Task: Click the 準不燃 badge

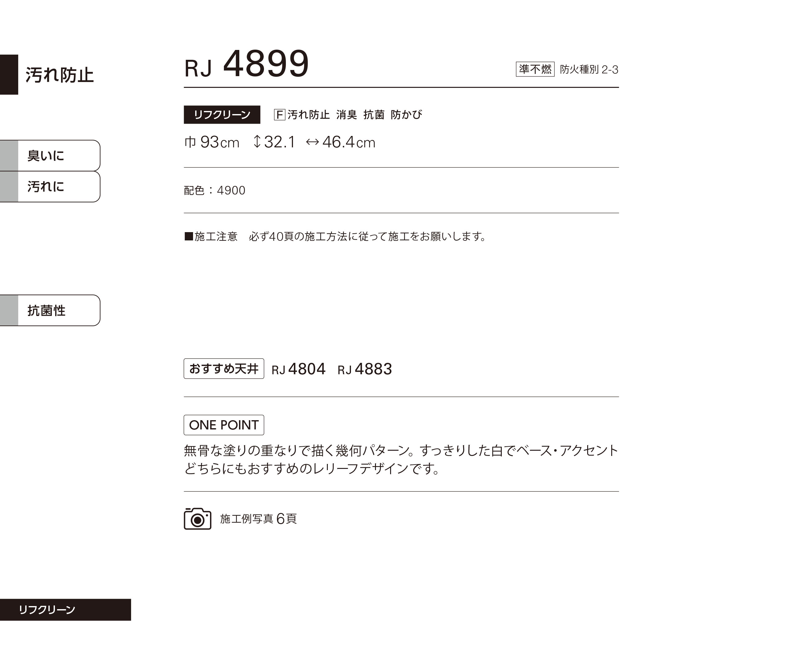Action: point(535,69)
